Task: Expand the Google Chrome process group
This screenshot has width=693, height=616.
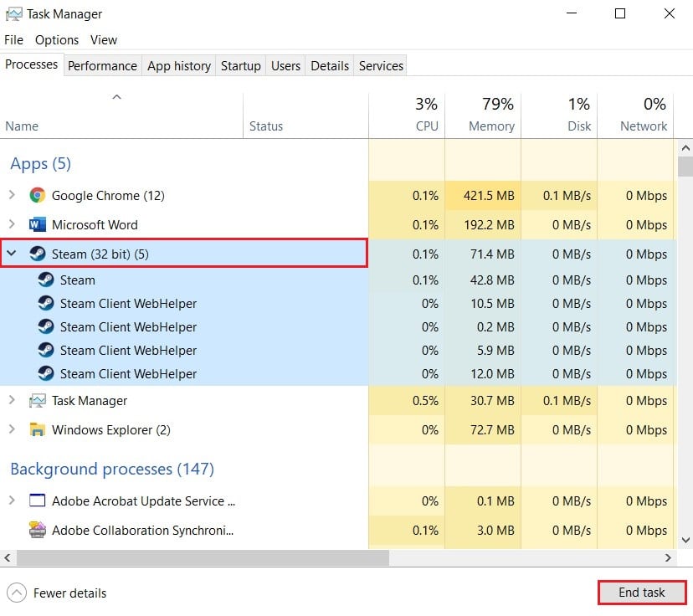Action: coord(12,195)
